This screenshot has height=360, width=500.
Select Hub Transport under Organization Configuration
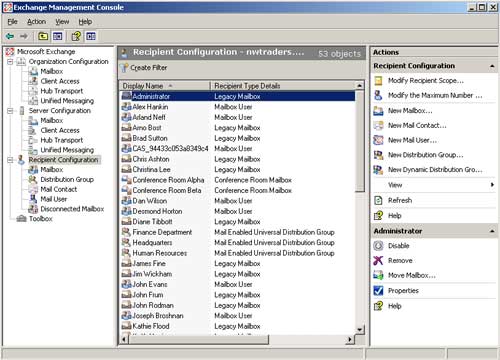point(62,91)
